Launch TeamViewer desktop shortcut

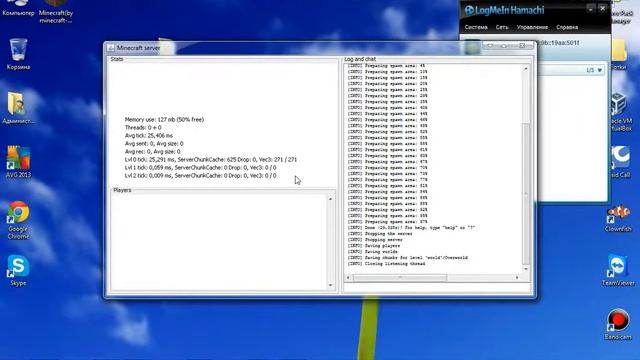pos(618,267)
